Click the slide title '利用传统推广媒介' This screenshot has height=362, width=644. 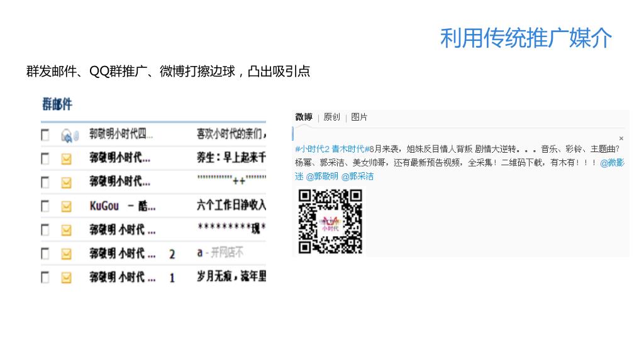(526, 38)
